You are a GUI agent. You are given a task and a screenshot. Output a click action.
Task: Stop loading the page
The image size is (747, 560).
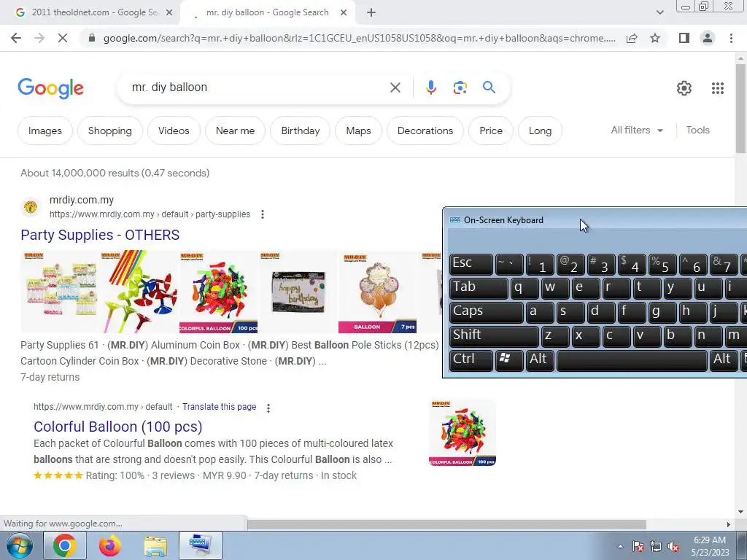pos(63,38)
